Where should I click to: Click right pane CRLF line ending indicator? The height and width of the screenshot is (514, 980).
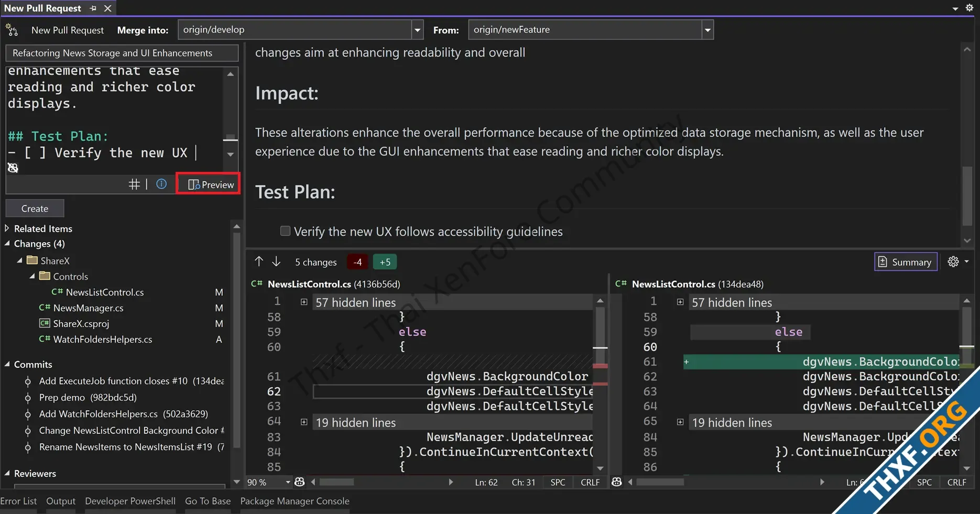coord(956,482)
